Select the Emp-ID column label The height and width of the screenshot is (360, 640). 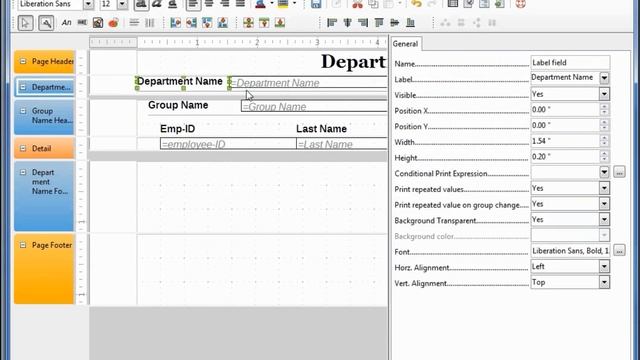click(x=178, y=129)
